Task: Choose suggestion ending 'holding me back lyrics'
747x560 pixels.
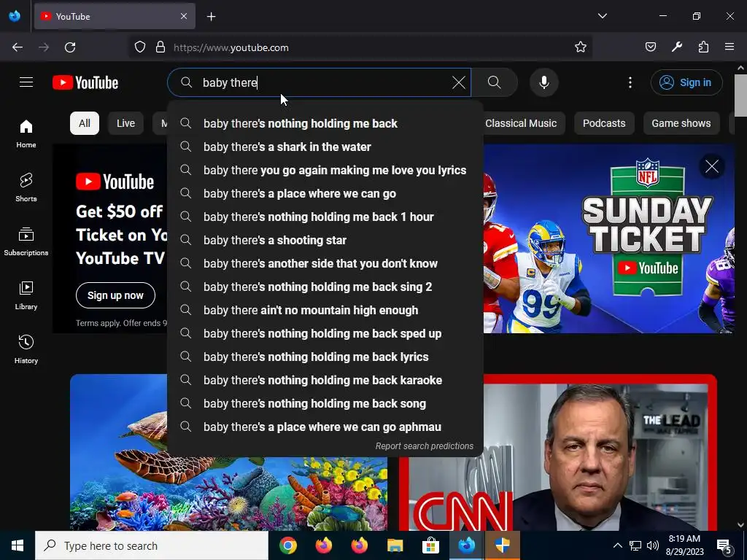Action: pos(325,357)
